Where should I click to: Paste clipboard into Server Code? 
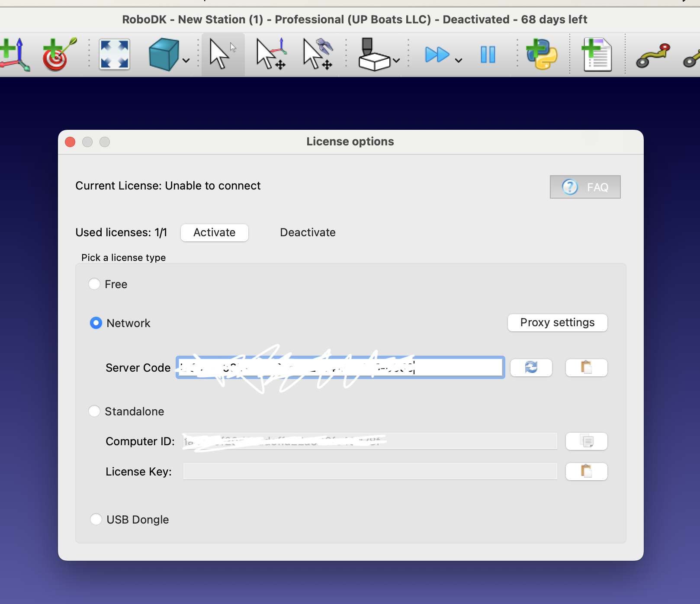coord(587,368)
